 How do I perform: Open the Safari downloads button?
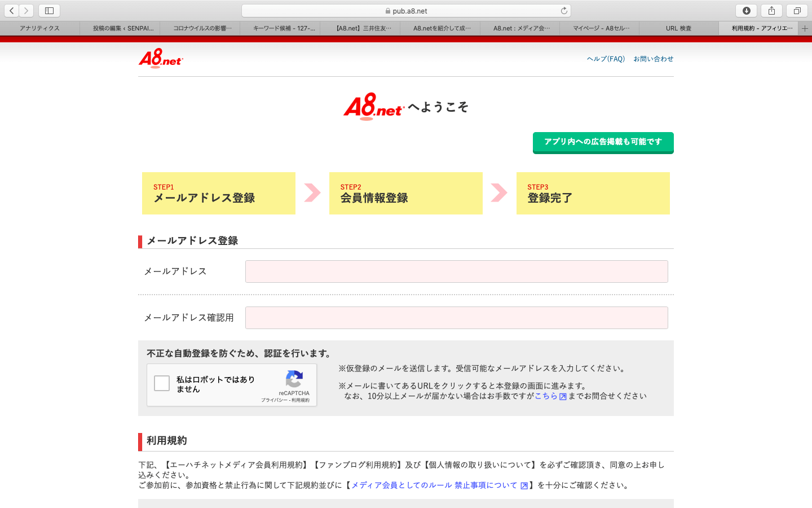pos(747,11)
